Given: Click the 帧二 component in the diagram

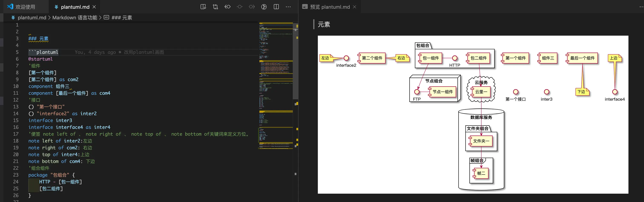Looking at the screenshot, I should tap(480, 173).
